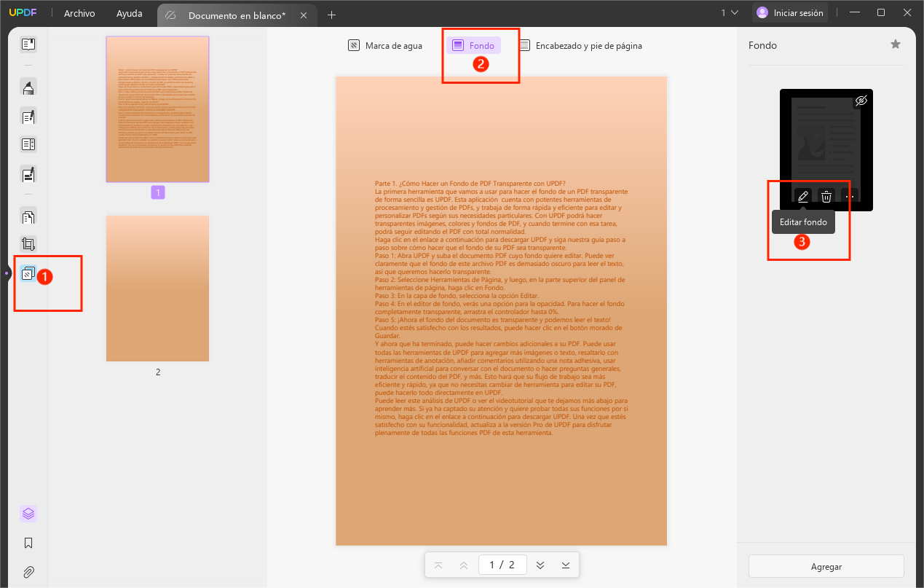Jump to the last page with double-chevron button
Screen dimensions: 924x588
pos(565,564)
